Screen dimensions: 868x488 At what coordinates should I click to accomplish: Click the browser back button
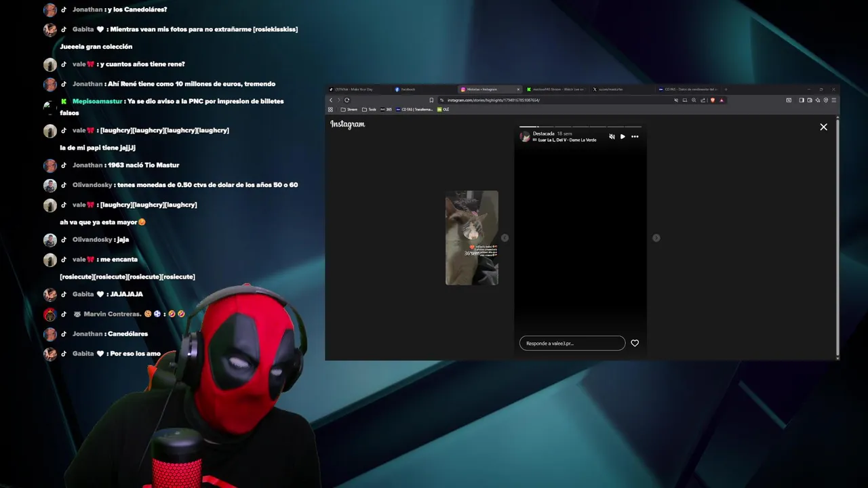331,100
